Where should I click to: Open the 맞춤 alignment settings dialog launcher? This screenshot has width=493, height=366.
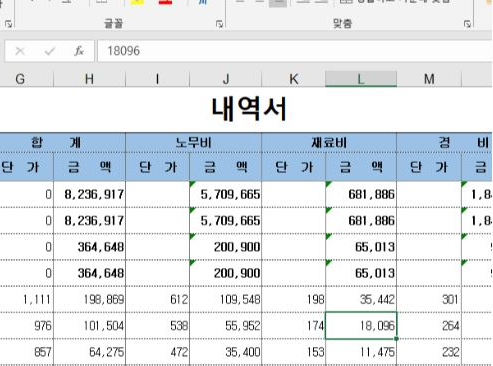467,24
